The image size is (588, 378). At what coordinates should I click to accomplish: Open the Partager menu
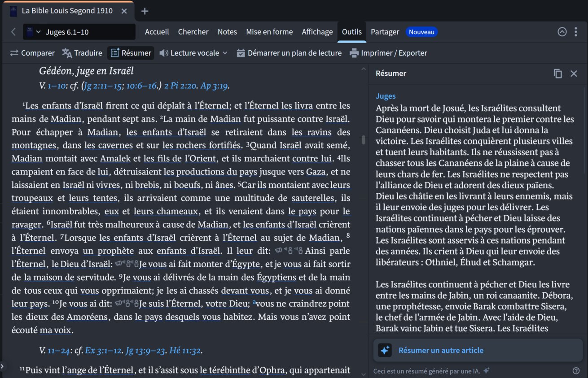pos(385,32)
